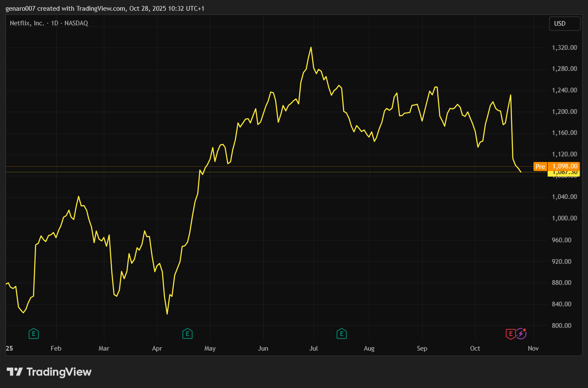This screenshot has width=588, height=388.
Task: Select the 1,160.00 price axis label
Action: [564, 133]
